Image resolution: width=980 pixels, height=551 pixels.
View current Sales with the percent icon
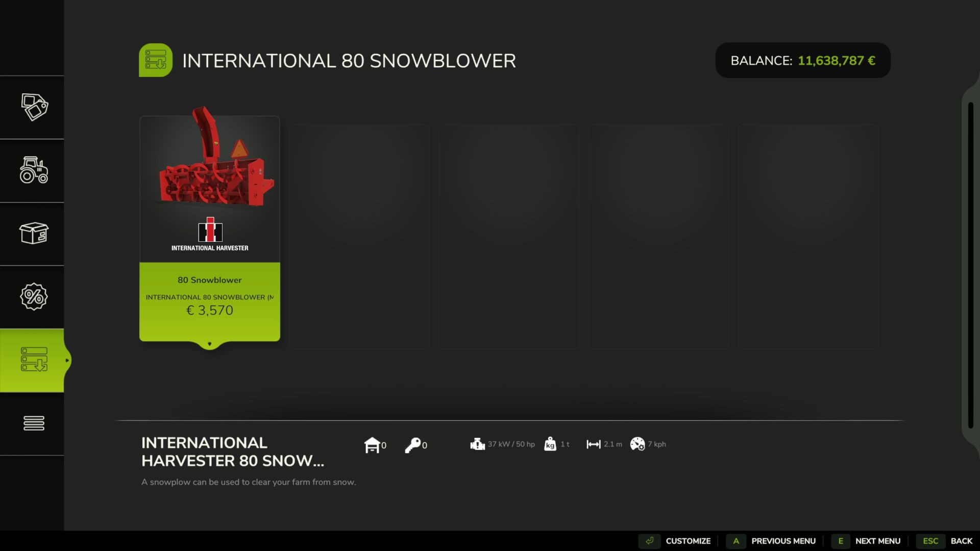click(34, 296)
